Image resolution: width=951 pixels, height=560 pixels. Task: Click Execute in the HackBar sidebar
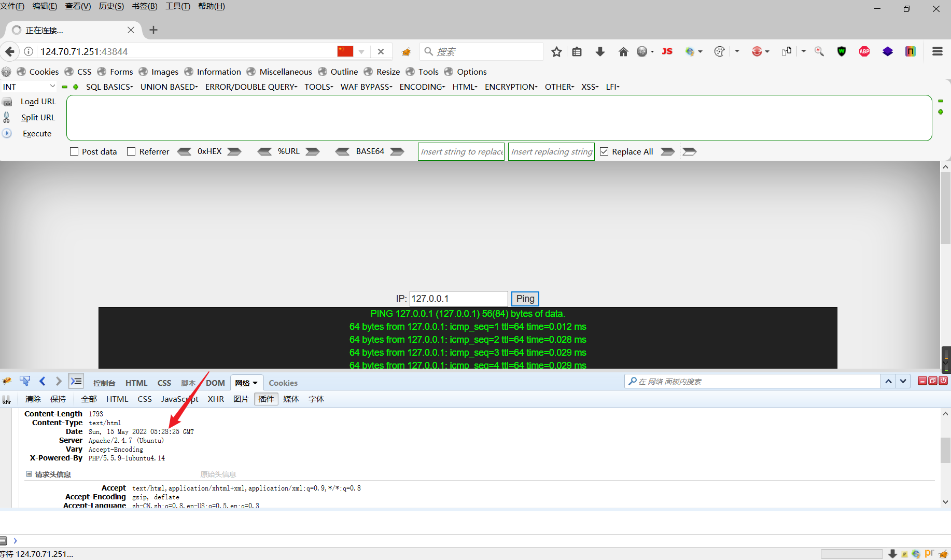(37, 133)
